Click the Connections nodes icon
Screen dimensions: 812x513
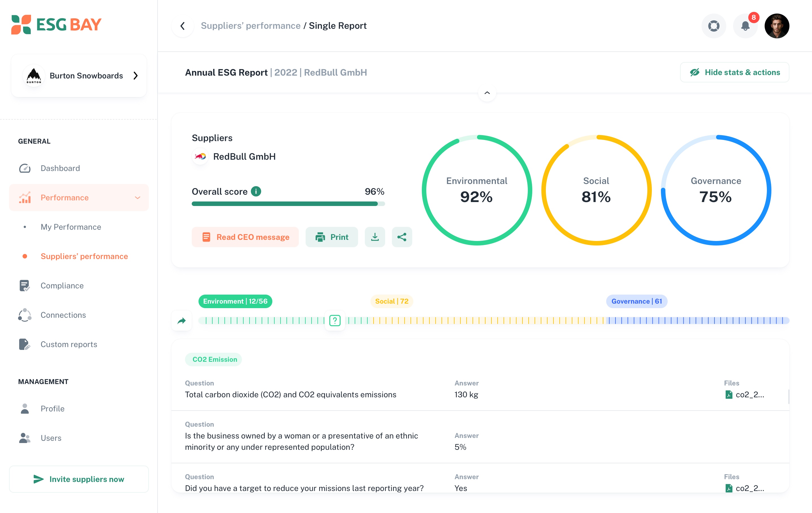coord(25,315)
